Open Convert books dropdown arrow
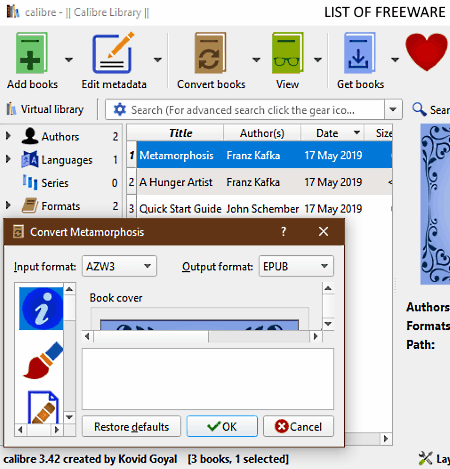450x469 pixels. 256,60
